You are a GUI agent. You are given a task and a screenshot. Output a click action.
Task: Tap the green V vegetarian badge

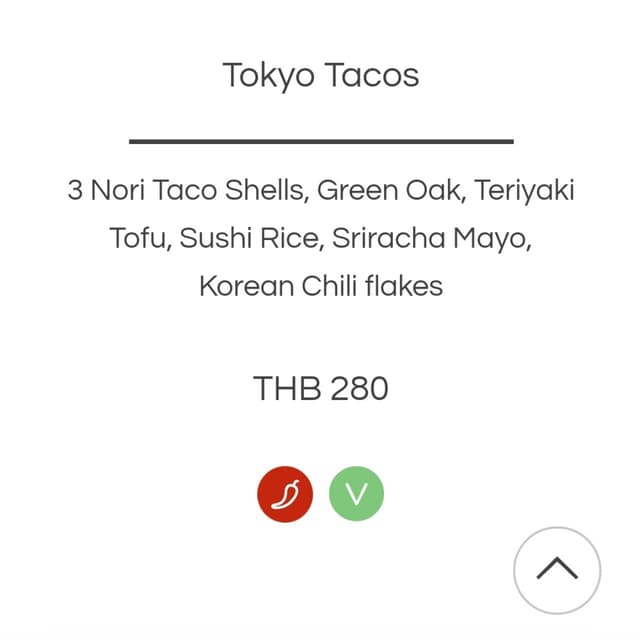[356, 494]
